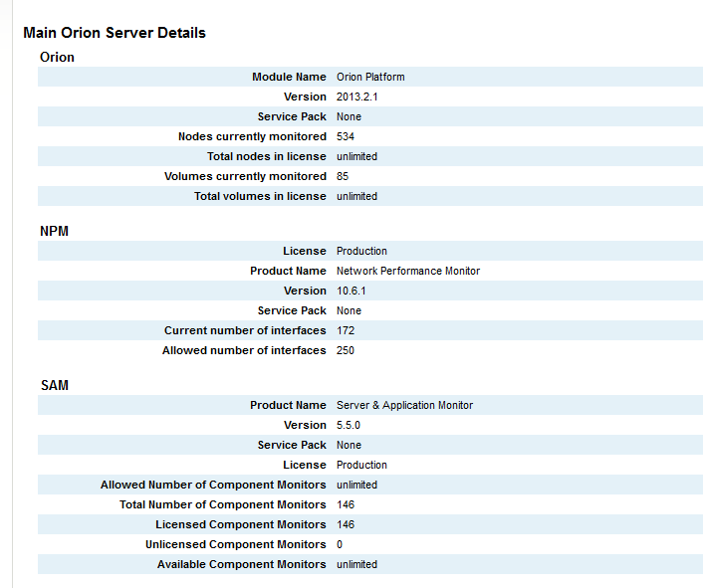Click the Available Component Monitors unlimited value
This screenshot has height=588, width=703.
[356, 564]
